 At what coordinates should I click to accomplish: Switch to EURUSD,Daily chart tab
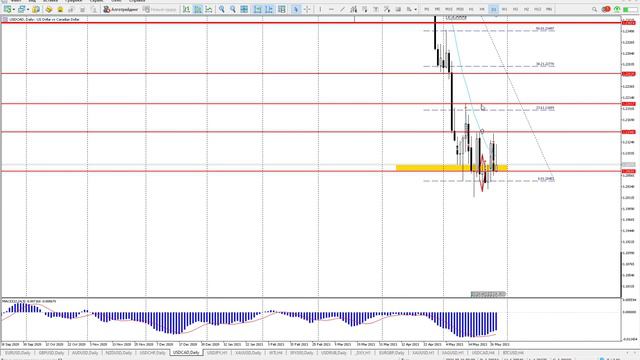(x=18, y=353)
